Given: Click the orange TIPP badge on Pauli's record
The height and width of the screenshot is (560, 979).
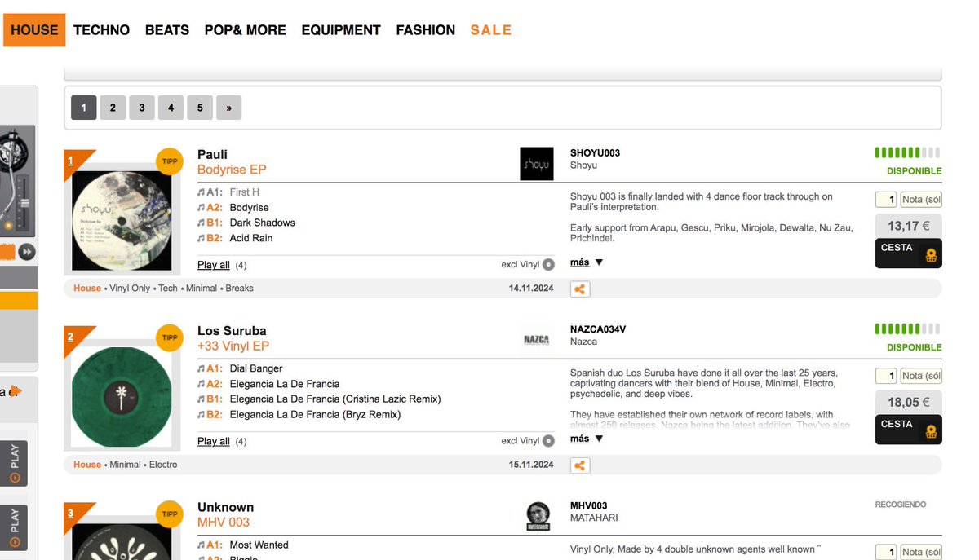Looking at the screenshot, I should tap(170, 161).
